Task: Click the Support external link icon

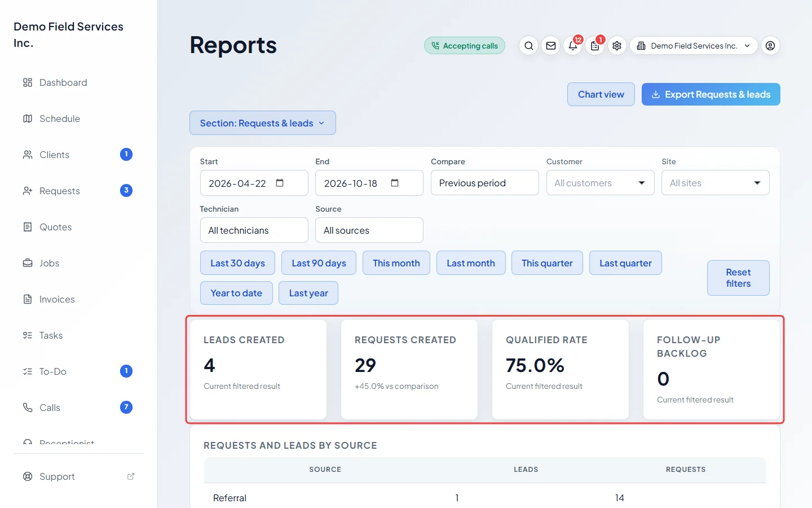Action: (131, 476)
